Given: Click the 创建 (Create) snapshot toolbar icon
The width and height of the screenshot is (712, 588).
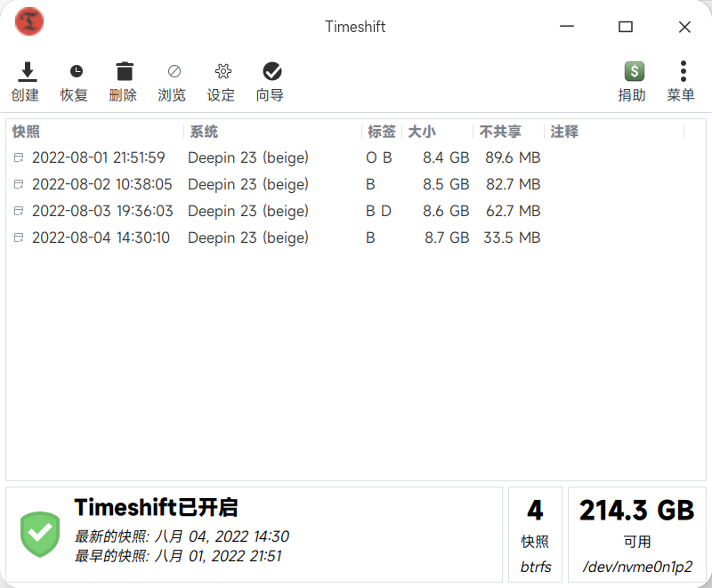Looking at the screenshot, I should (28, 72).
